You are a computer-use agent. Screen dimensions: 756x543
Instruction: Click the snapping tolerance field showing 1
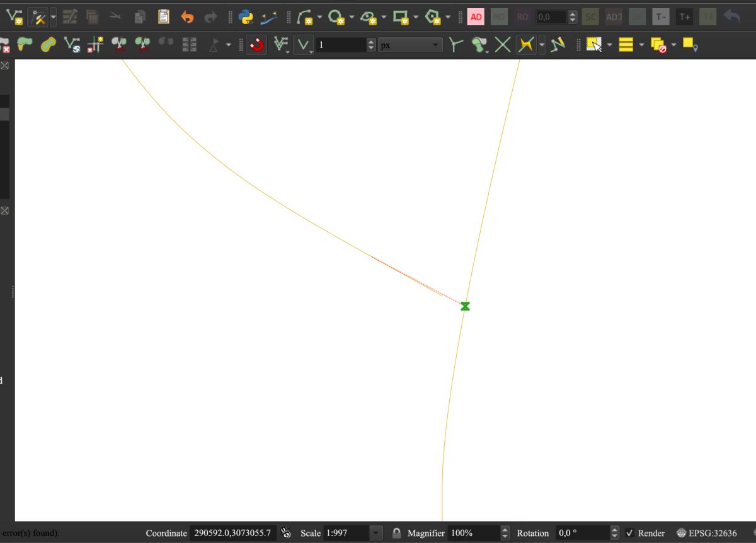[x=341, y=45]
